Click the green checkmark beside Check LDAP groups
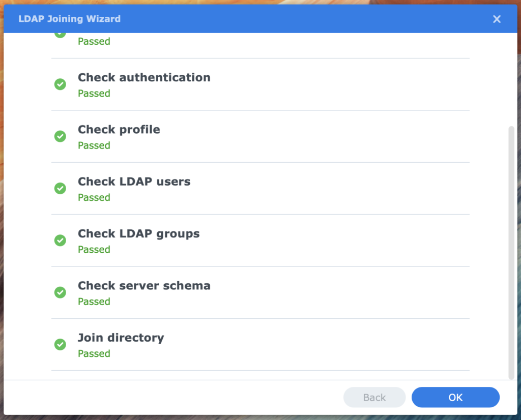The image size is (521, 420). [x=60, y=240]
